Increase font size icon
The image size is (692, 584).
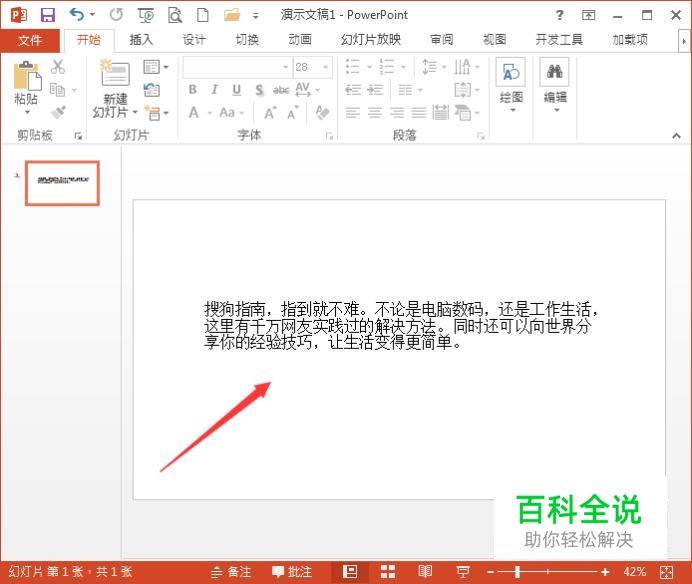[x=271, y=113]
